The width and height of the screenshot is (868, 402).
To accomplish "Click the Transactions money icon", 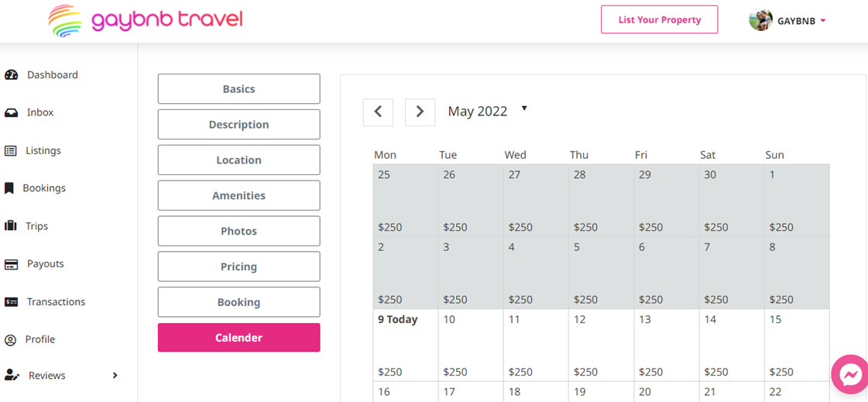I will tap(11, 302).
